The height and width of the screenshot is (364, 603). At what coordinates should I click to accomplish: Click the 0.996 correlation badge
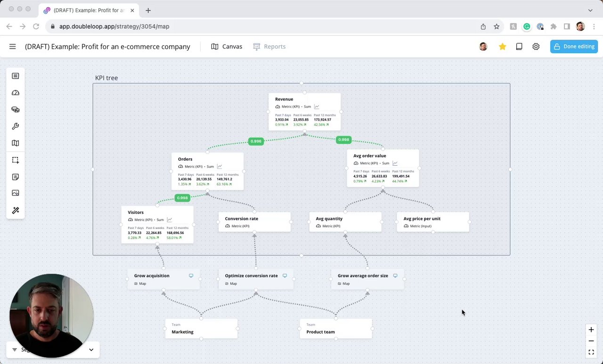256,141
